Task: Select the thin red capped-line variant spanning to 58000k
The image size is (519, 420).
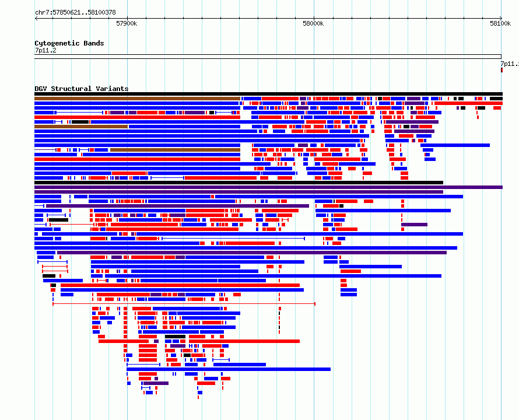Action: pyautogui.click(x=184, y=304)
